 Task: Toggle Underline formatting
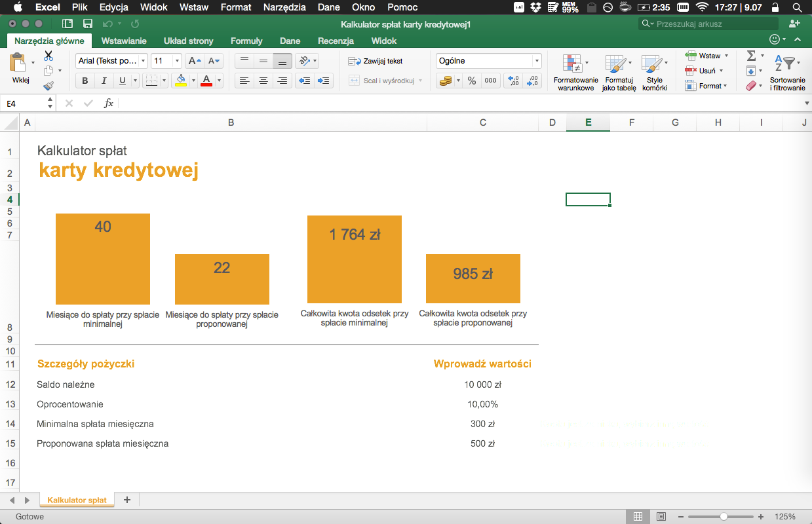pos(123,81)
